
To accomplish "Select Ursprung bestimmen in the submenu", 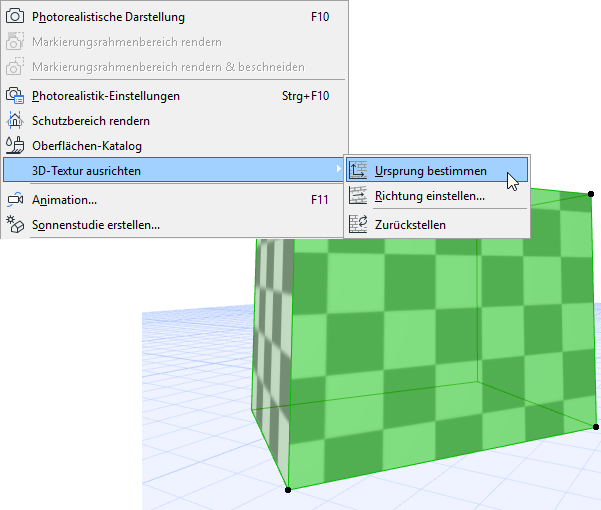I will [x=437, y=171].
